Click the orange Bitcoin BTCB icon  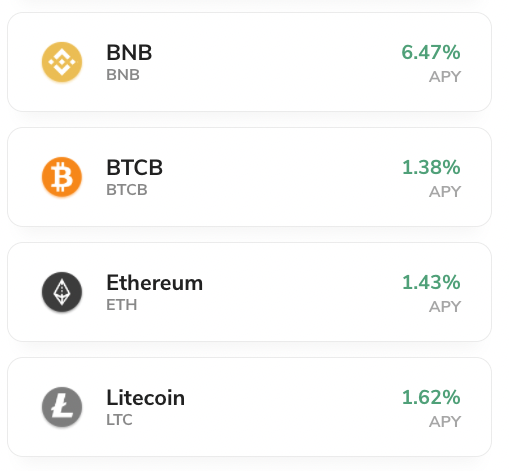coord(62,177)
